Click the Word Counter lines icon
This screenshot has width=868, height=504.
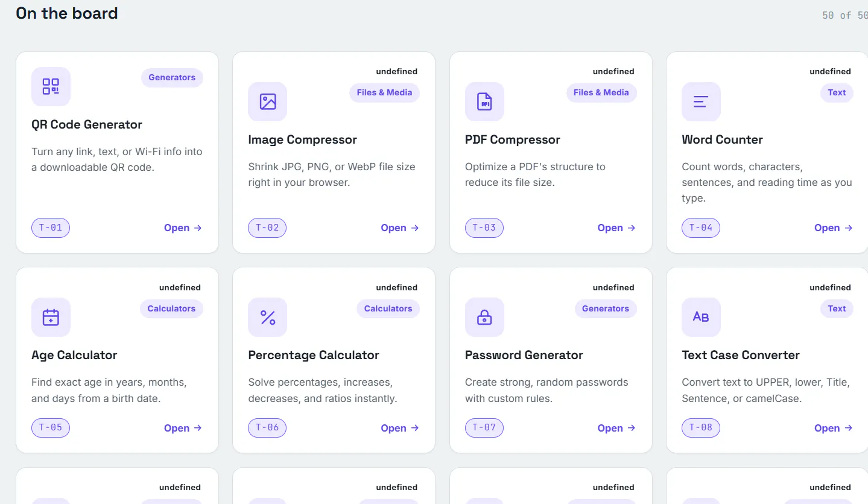[x=701, y=101]
